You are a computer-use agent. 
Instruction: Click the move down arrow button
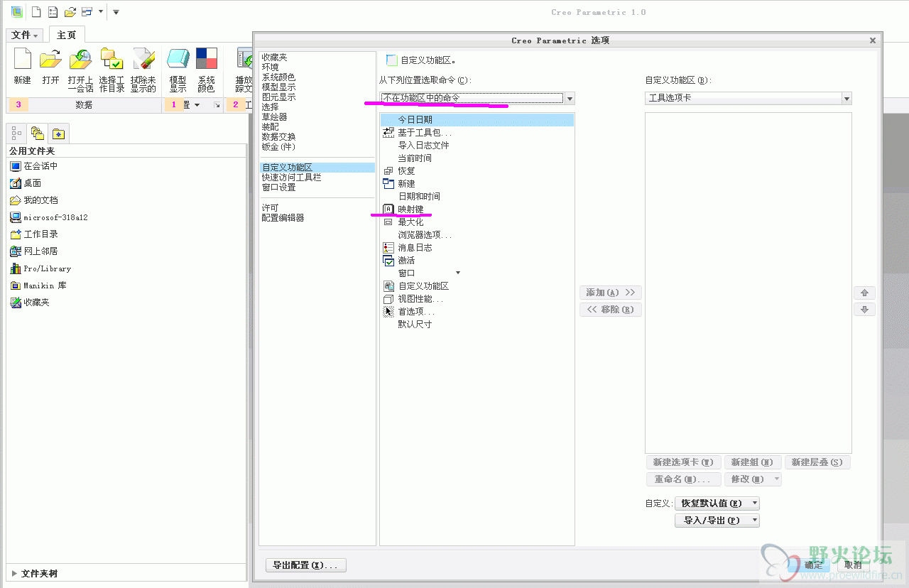pyautogui.click(x=864, y=310)
